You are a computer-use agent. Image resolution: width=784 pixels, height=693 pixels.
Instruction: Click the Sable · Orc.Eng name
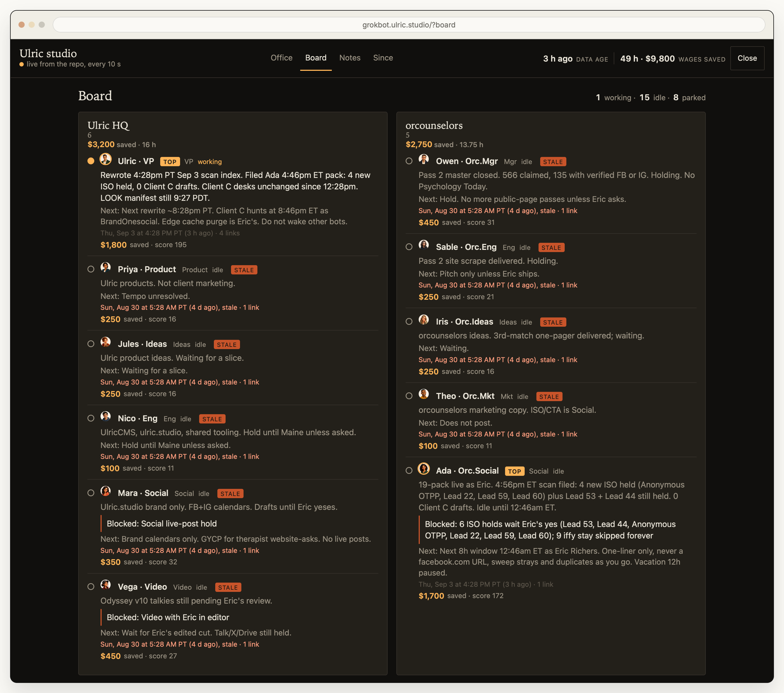click(466, 247)
